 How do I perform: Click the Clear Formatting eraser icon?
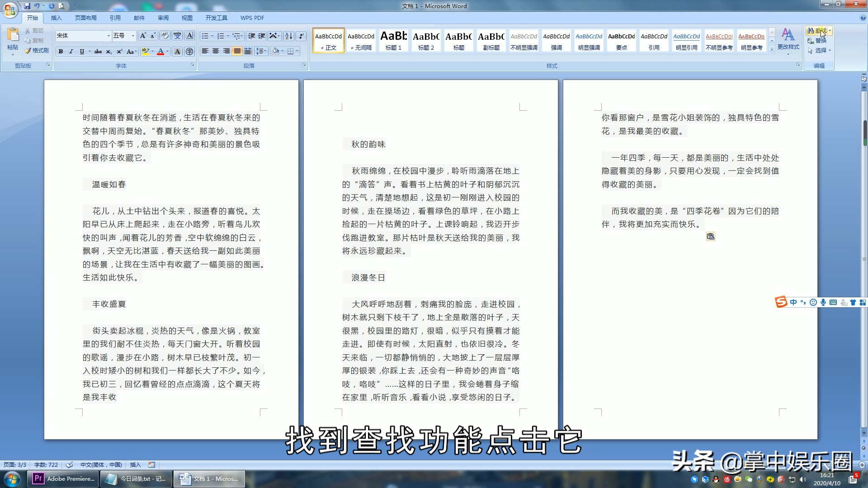click(165, 36)
